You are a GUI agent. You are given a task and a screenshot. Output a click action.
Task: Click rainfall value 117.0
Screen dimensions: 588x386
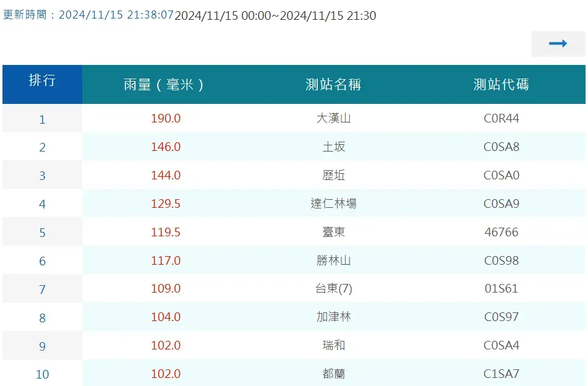coord(166,260)
